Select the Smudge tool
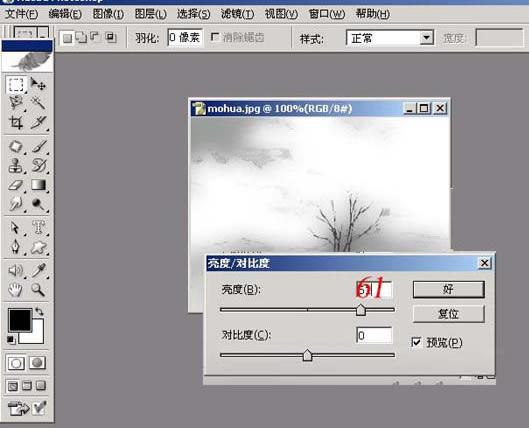Screen dimensions: 529x428 (16, 204)
